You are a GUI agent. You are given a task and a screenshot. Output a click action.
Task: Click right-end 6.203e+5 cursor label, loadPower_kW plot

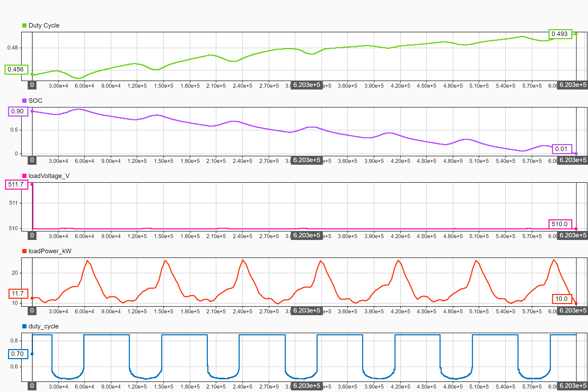[x=573, y=311]
